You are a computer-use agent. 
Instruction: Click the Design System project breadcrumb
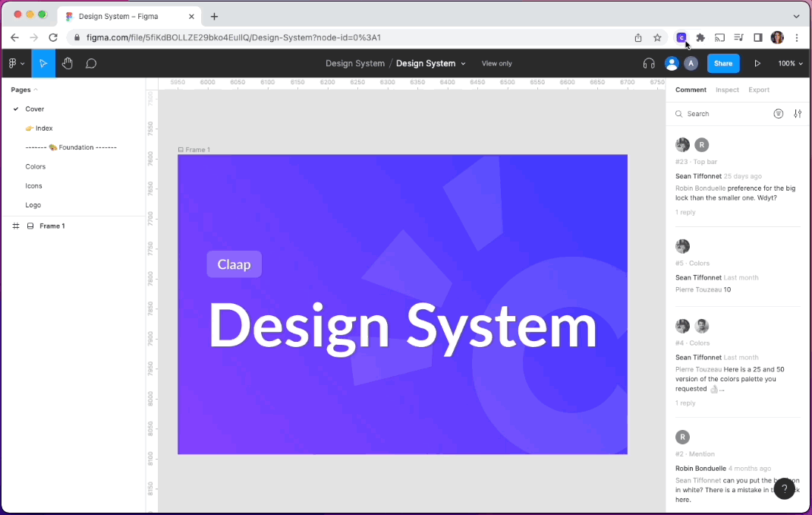click(354, 63)
